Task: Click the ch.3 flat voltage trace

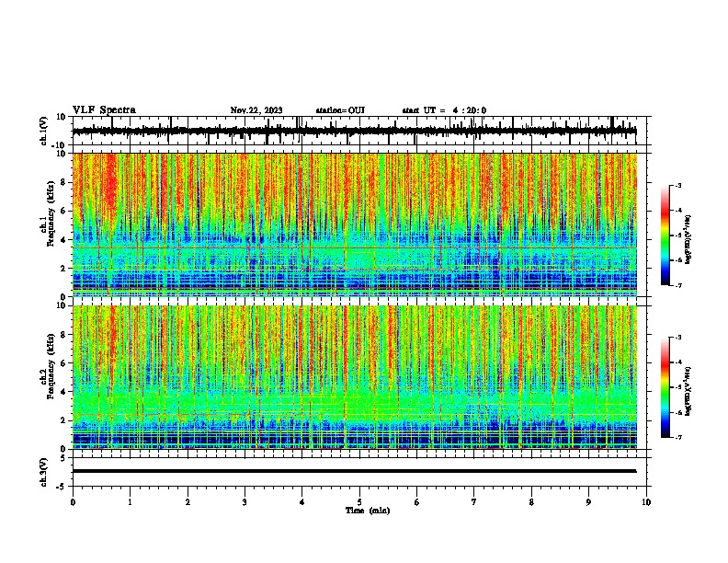Action: pos(354,471)
